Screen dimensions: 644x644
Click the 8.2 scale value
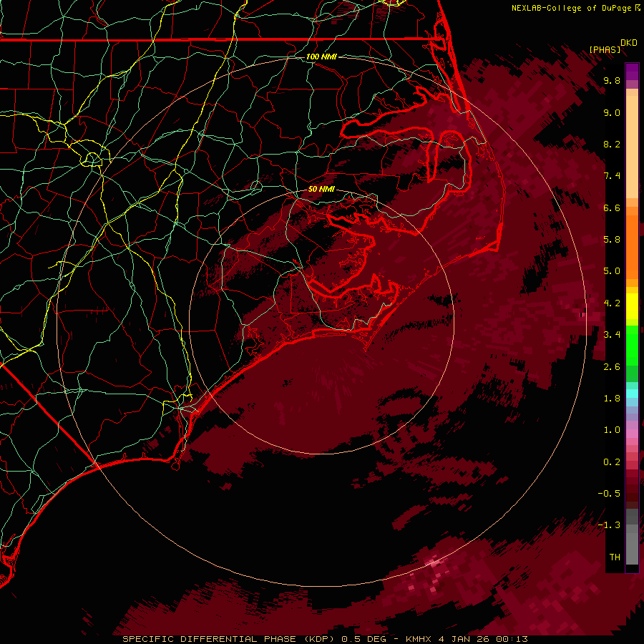[612, 144]
